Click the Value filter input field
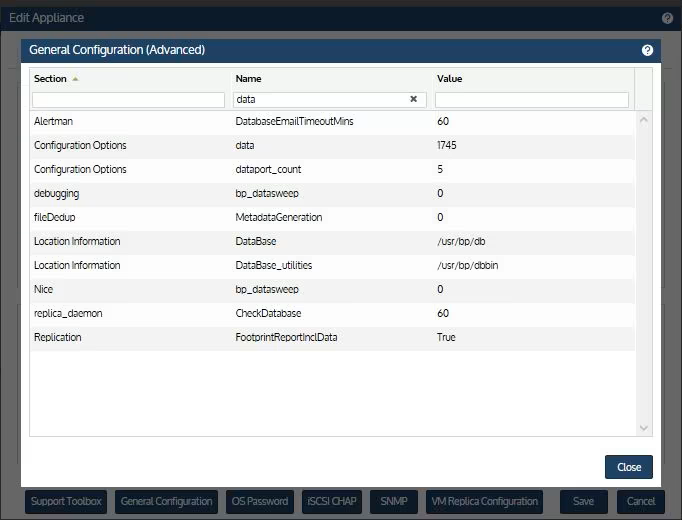 tap(531, 100)
